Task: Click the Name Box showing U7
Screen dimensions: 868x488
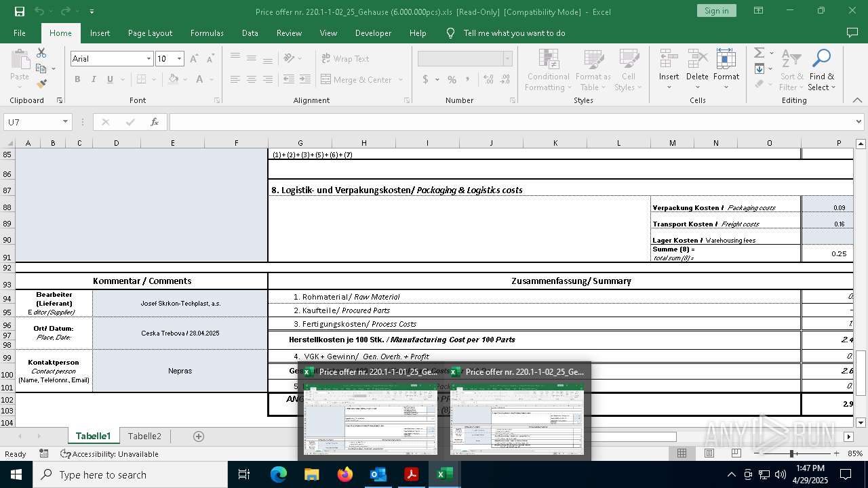Action: [x=37, y=122]
